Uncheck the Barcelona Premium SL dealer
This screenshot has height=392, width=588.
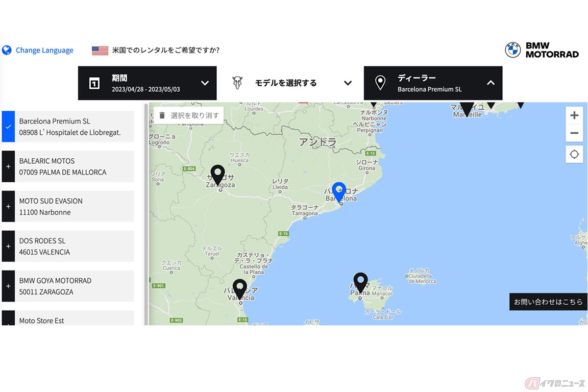8,126
